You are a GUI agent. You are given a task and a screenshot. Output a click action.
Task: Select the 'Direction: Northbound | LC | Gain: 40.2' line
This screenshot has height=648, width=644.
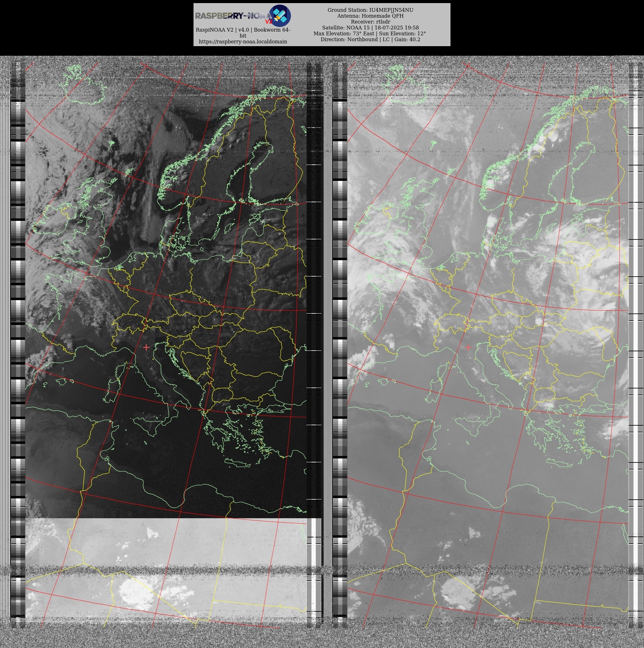coord(370,39)
